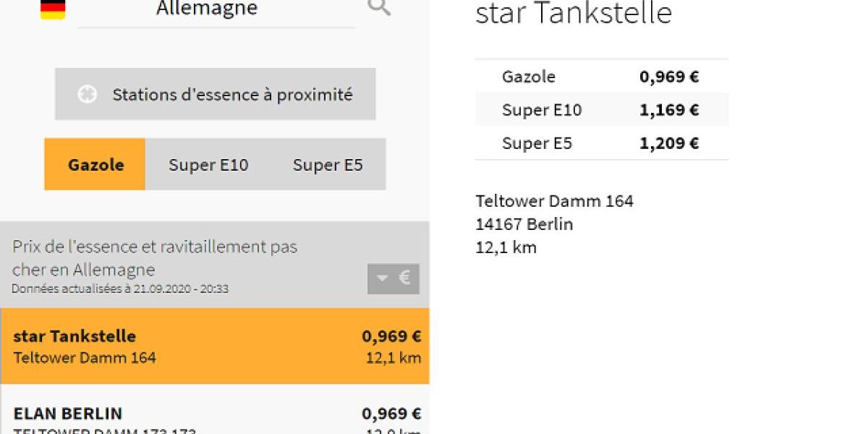Select the Gazole fuel tab
The height and width of the screenshot is (434, 868).
[95, 165]
